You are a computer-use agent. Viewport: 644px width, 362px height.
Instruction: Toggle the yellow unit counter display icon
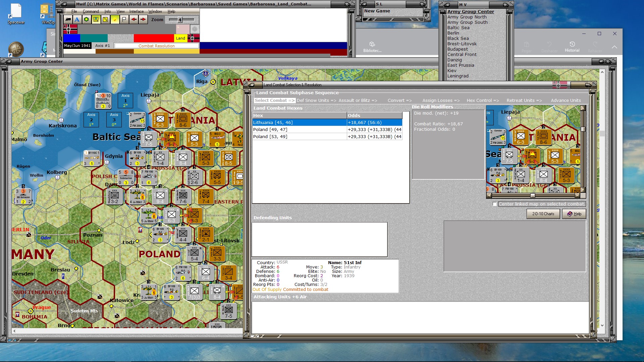point(96,19)
